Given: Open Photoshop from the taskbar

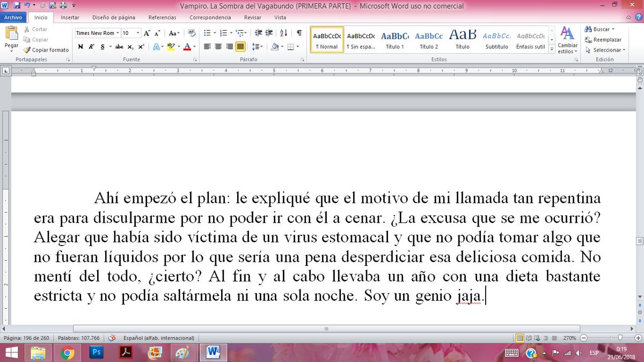Looking at the screenshot, I should [97, 352].
